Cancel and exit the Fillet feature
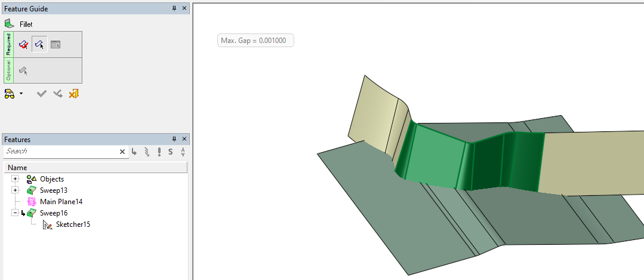The image size is (644, 280). point(73,94)
